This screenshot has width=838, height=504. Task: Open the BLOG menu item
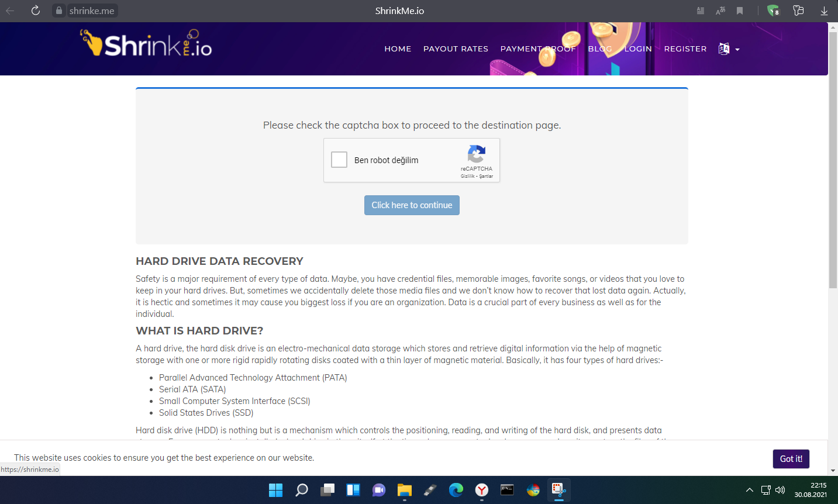600,49
